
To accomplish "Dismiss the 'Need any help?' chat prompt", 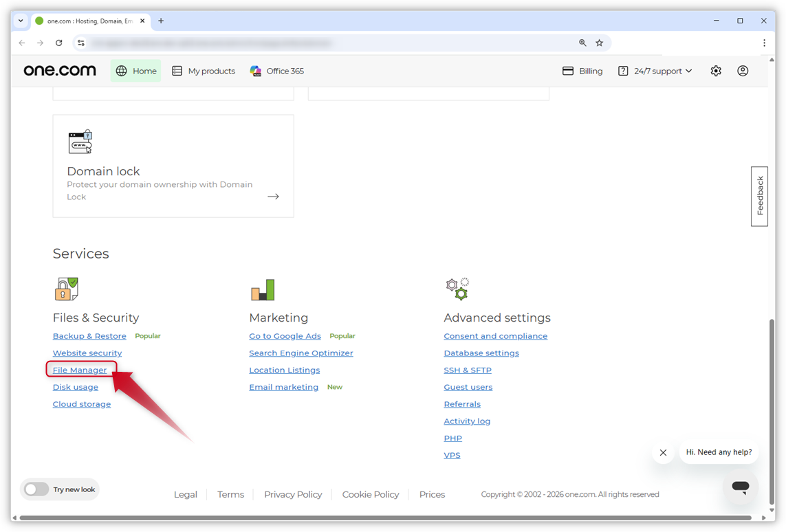I will [663, 452].
